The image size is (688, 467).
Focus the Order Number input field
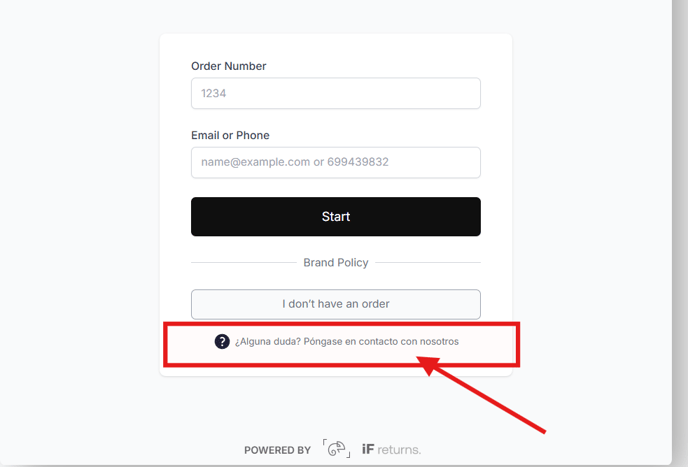[x=336, y=93]
